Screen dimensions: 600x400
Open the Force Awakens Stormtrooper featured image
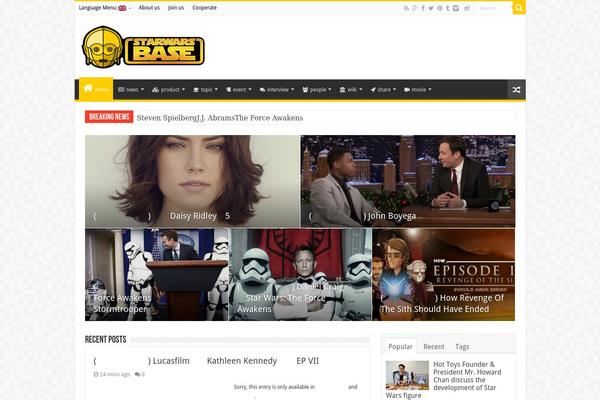pyautogui.click(x=157, y=274)
